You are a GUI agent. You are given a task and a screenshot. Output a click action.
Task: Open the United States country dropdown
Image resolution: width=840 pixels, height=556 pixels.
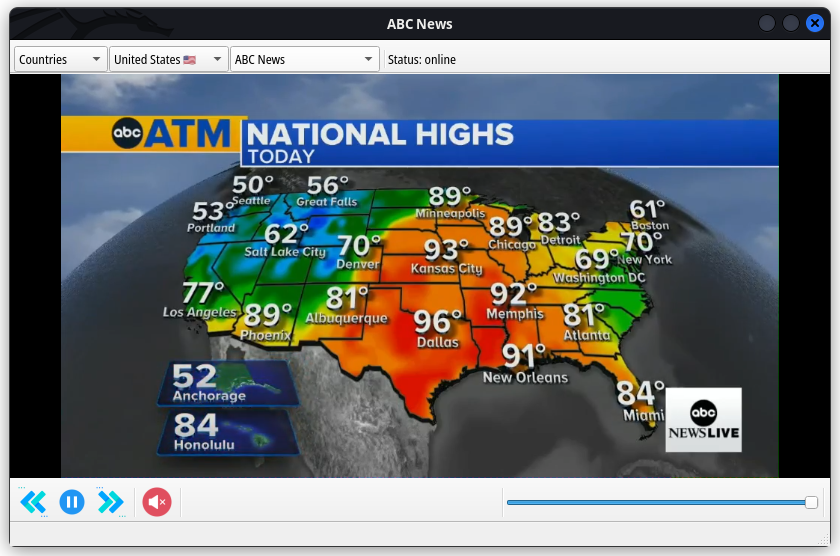168,59
